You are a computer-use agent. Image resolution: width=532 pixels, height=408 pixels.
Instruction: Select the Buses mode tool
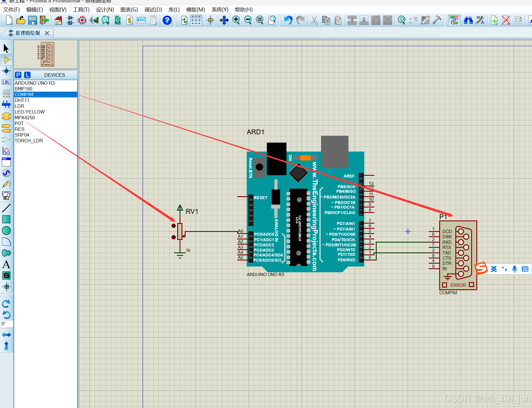point(6,104)
